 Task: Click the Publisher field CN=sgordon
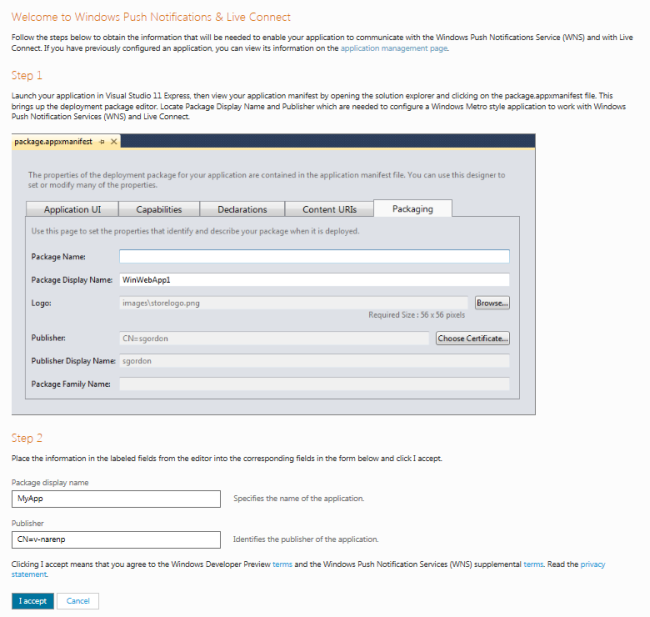[x=274, y=338]
